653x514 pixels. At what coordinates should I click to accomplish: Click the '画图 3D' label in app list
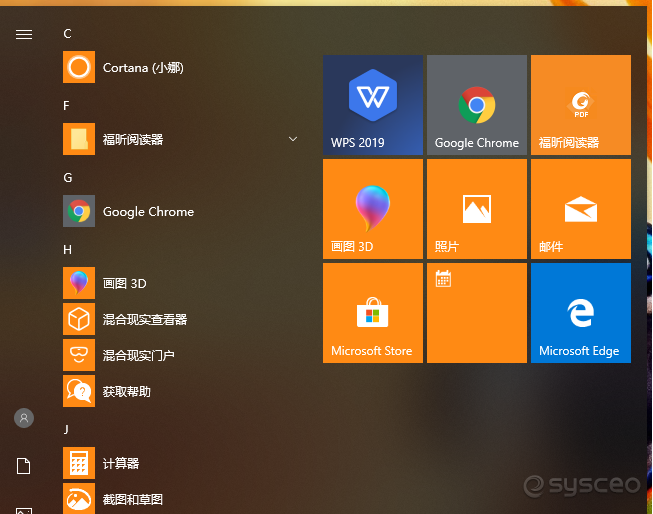tap(125, 284)
